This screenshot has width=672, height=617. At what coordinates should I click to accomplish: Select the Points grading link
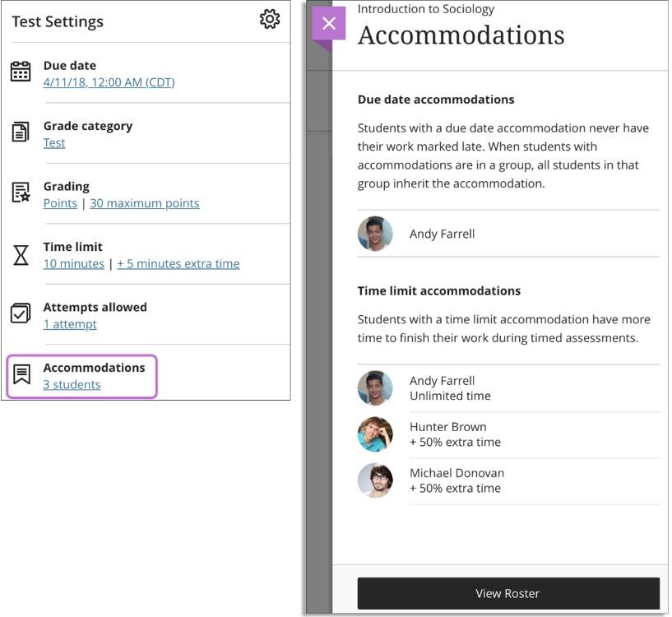[60, 203]
